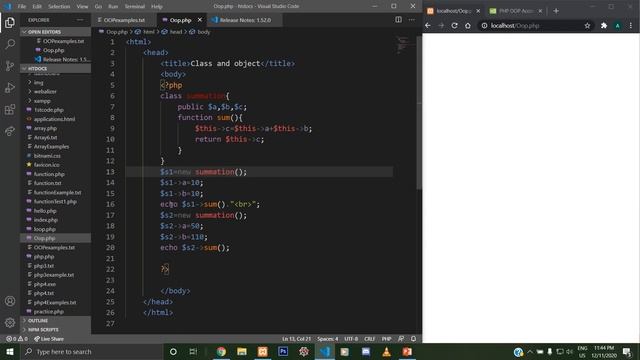This screenshot has height=360, width=640.
Task: Click the Chrome address bar
Action: pyautogui.click(x=533, y=26)
